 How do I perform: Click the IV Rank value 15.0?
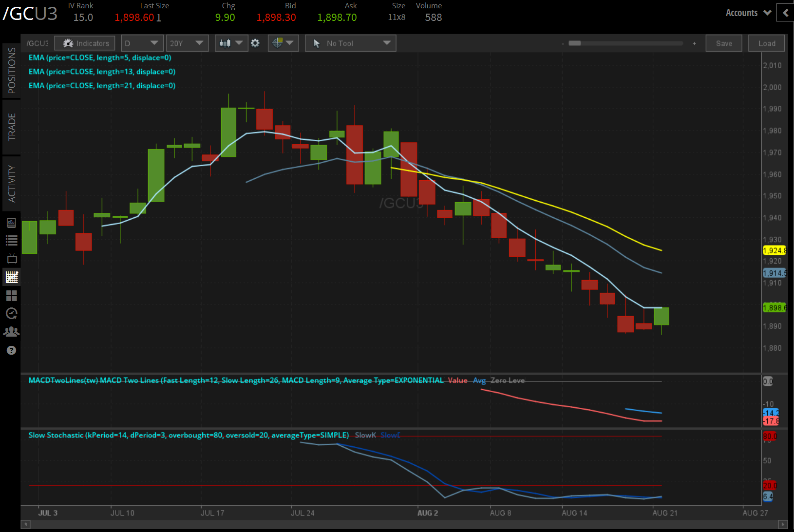(x=83, y=18)
